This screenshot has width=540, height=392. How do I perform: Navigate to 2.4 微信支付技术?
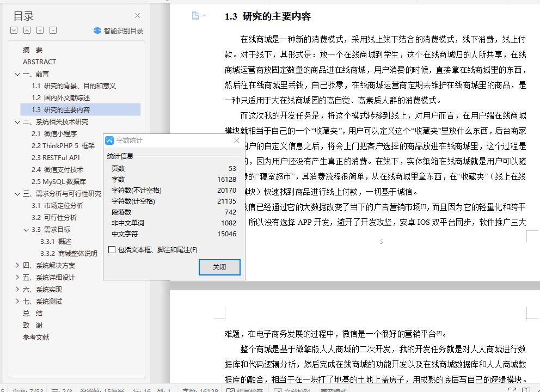click(58, 170)
